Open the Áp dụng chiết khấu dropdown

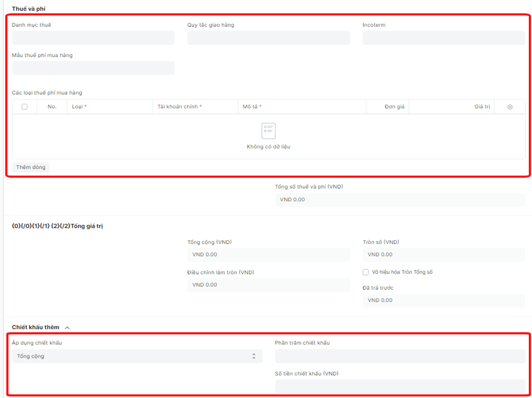click(137, 356)
